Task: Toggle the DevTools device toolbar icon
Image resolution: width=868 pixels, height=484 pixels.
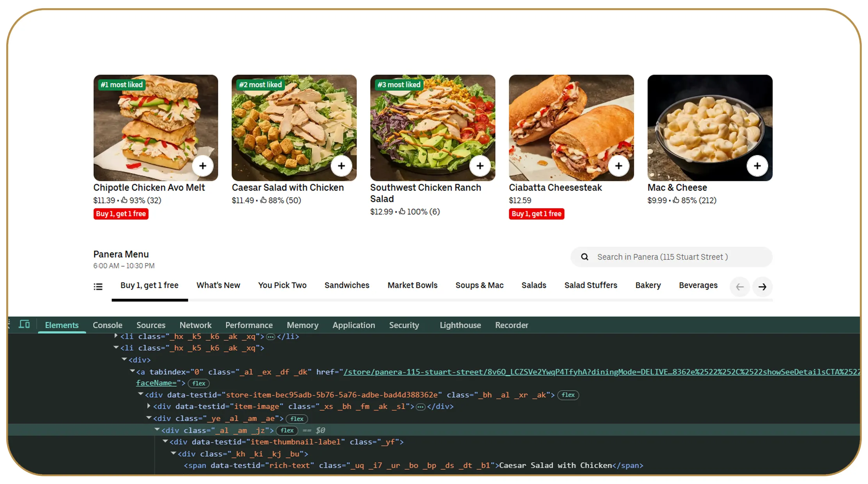Action: pos(24,324)
